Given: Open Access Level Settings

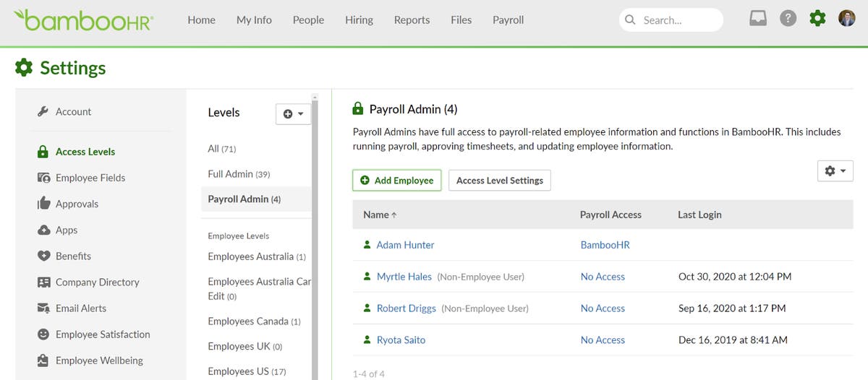Looking at the screenshot, I should (x=500, y=181).
